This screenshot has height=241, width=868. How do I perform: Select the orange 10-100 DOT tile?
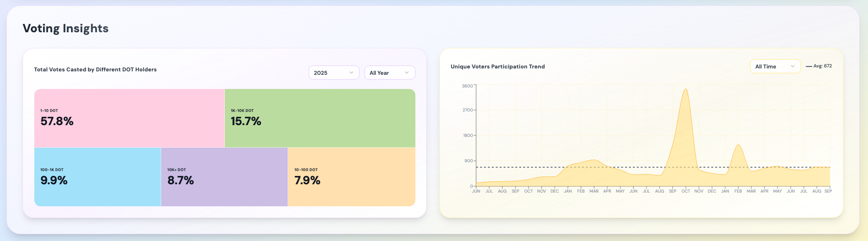click(351, 176)
